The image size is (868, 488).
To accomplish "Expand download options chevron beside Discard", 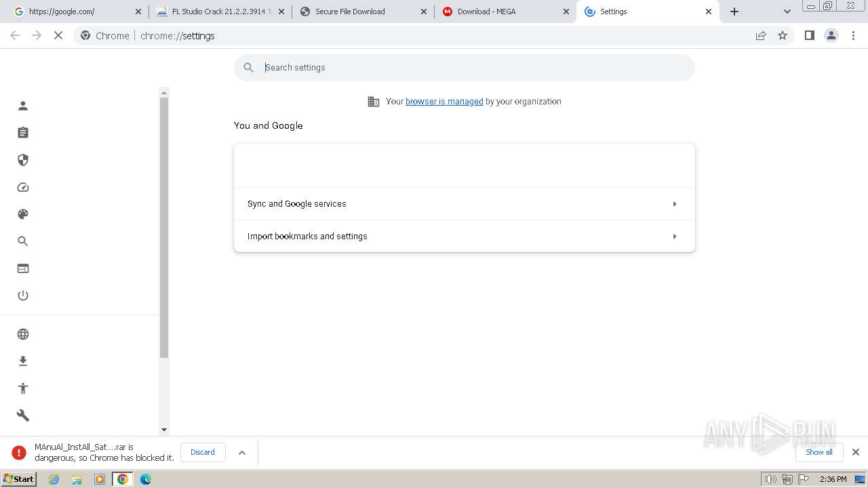I will tap(242, 453).
